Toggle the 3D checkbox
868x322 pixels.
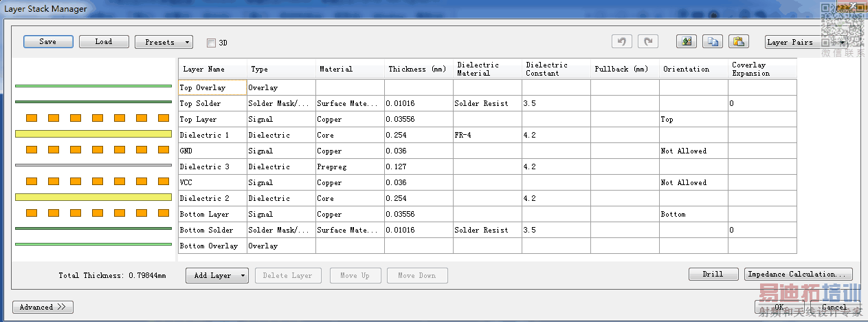point(211,43)
